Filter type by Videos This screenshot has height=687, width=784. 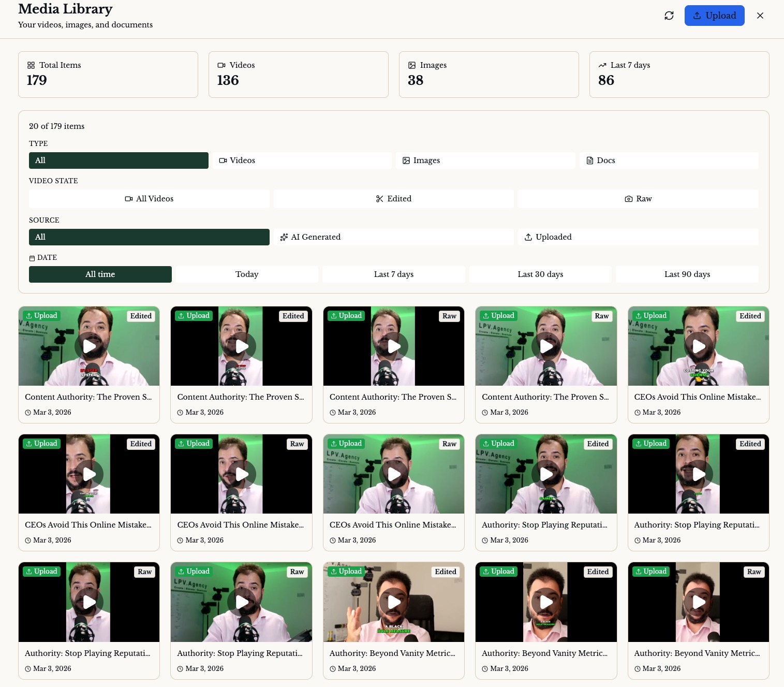pos(302,160)
